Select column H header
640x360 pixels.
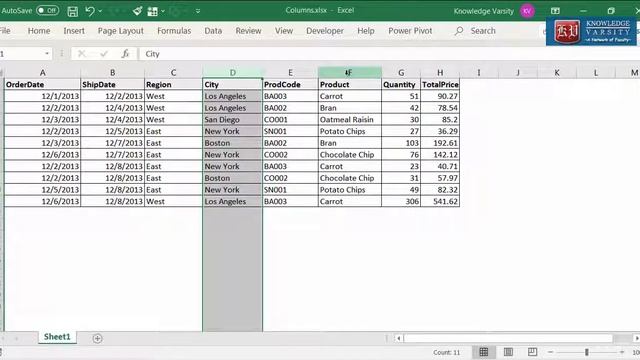tap(440, 73)
